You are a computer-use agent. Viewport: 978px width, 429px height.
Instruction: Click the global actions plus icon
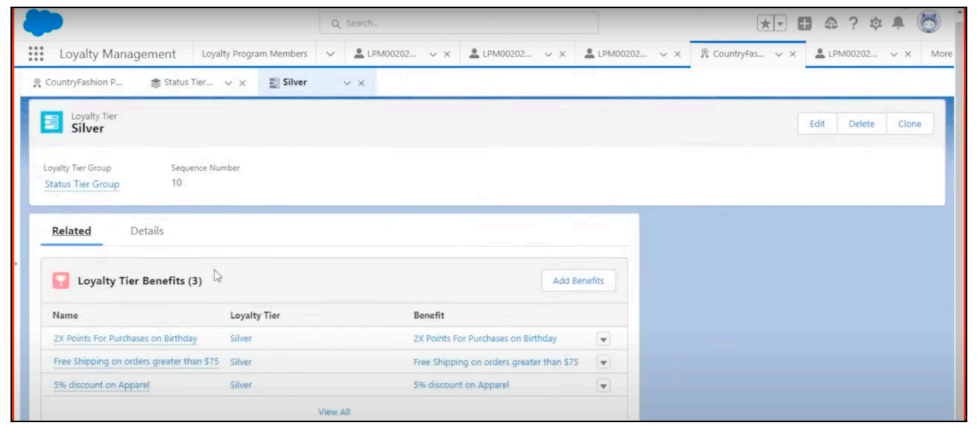coord(803,23)
